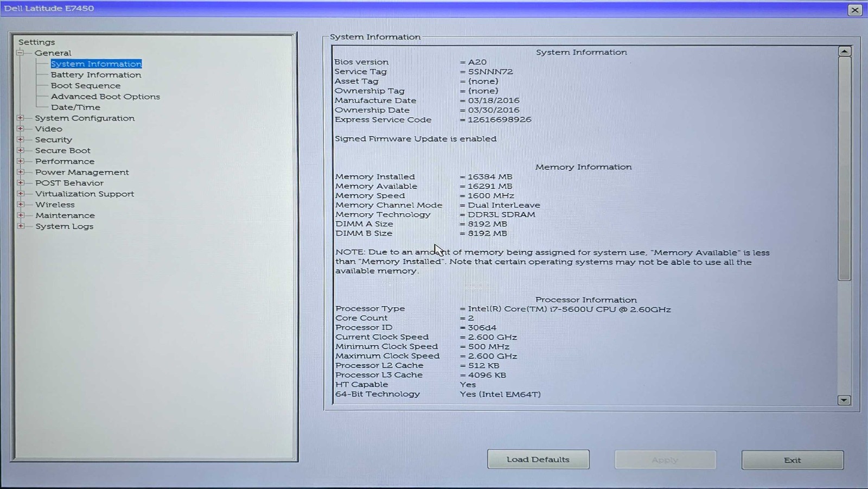The height and width of the screenshot is (489, 868).
Task: Click the 64-Bit Technology row
Action: pos(438,394)
